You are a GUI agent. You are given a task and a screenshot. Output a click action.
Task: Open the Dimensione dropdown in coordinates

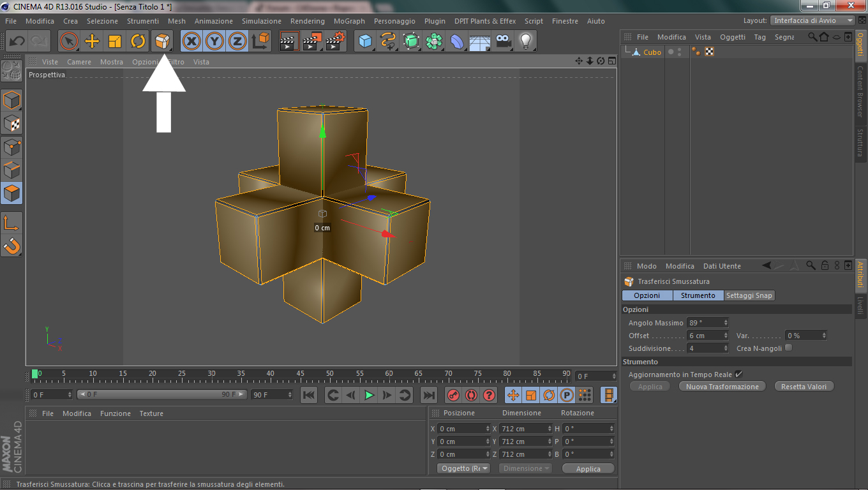[x=525, y=468]
